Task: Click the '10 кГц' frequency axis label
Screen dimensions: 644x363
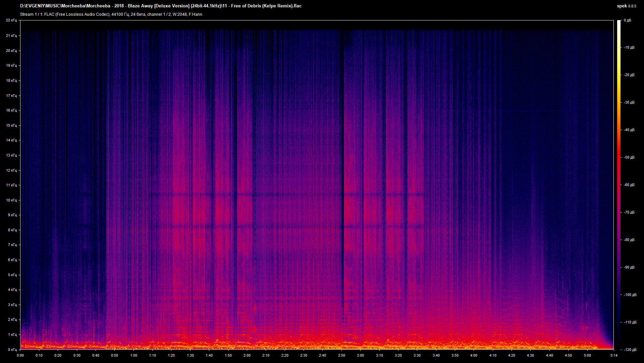Action: 11,200
